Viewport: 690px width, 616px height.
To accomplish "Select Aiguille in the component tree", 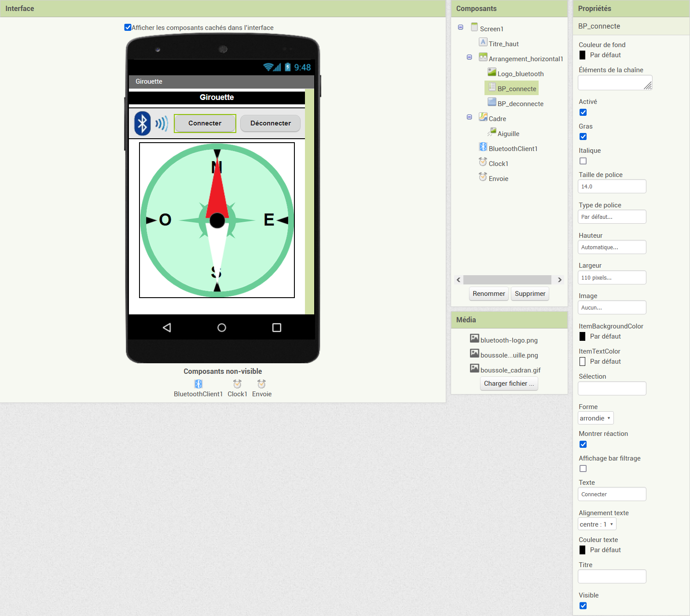I will pos(508,134).
